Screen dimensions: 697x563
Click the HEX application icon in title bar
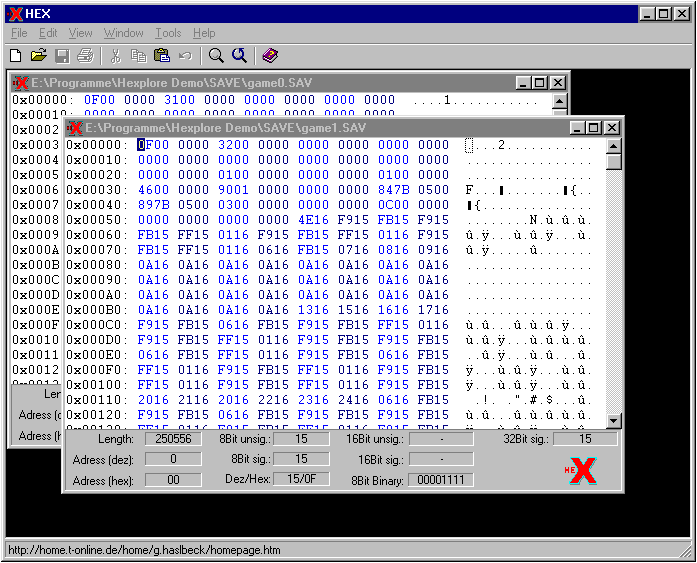pyautogui.click(x=16, y=14)
